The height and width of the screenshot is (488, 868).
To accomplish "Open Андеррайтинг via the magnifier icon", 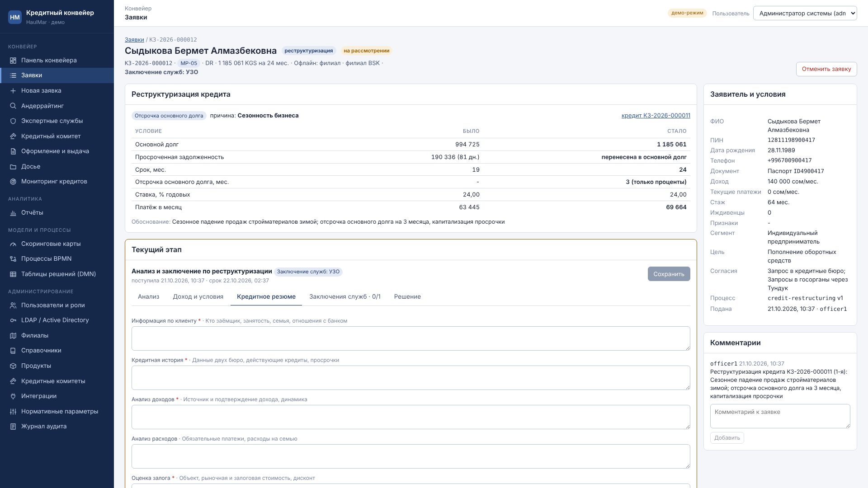I will [13, 106].
